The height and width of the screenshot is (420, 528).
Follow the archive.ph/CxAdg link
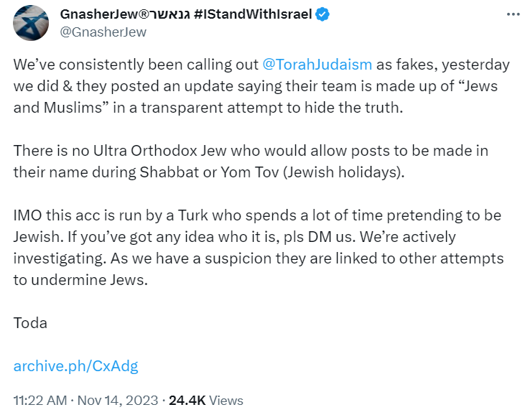75,366
